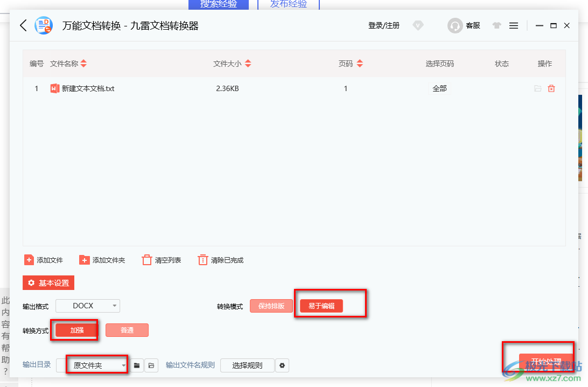Expand the DOCX output format dropdown

[x=88, y=306]
